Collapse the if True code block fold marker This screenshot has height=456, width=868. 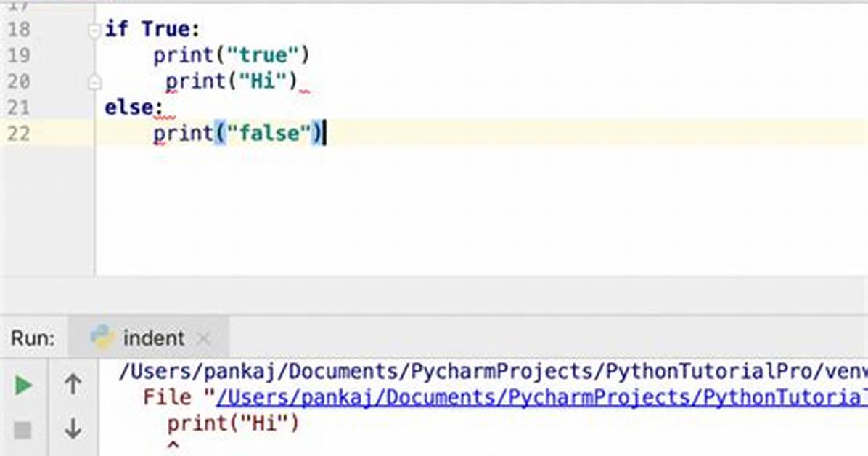[94, 30]
